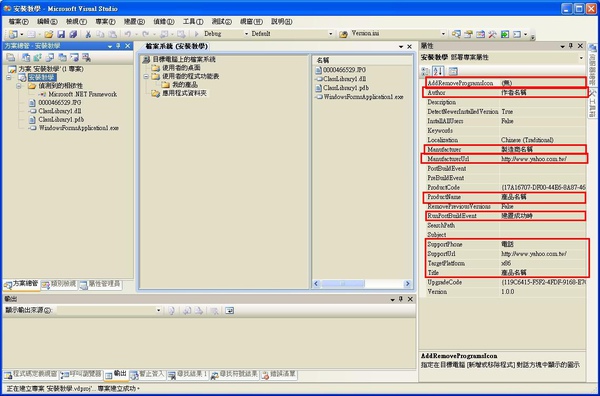The height and width of the screenshot is (396, 600).
Task: Sort properties alphabetically A-Z icon
Action: click(x=438, y=71)
